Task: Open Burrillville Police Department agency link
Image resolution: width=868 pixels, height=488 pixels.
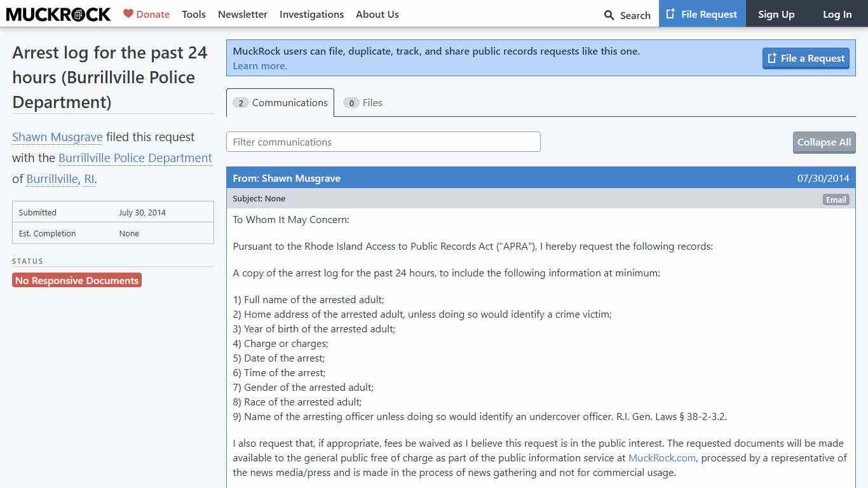Action: point(135,158)
